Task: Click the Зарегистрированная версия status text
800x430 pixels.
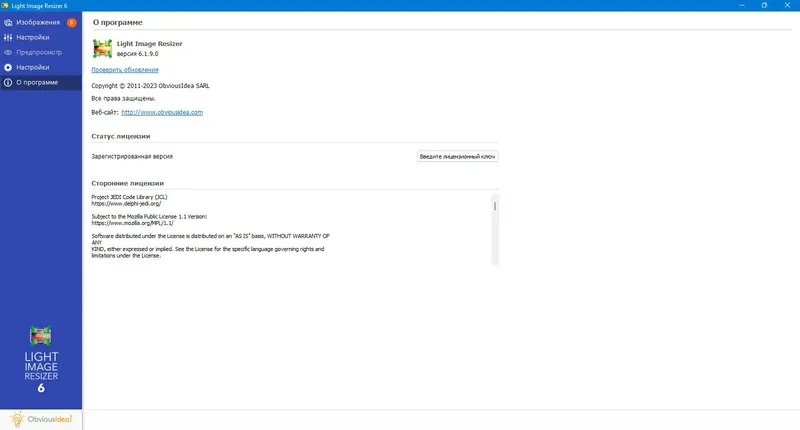Action: 132,157
